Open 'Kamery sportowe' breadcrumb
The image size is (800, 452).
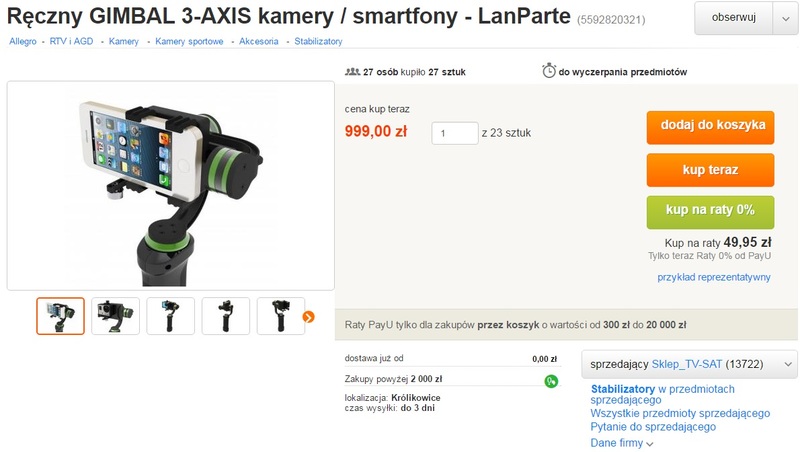189,41
